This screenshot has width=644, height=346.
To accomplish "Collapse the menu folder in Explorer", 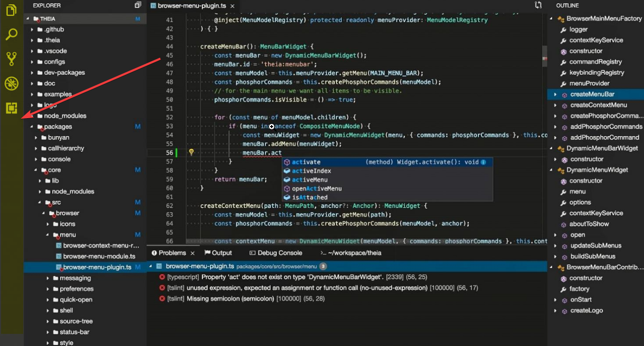I will click(x=48, y=235).
